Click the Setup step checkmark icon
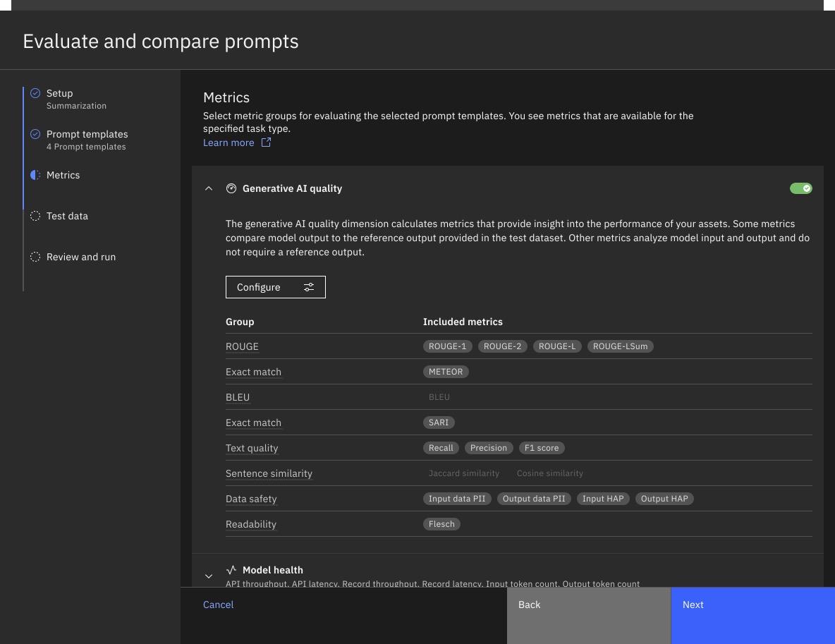Screen dimensions: 835x644 click(x=35, y=93)
